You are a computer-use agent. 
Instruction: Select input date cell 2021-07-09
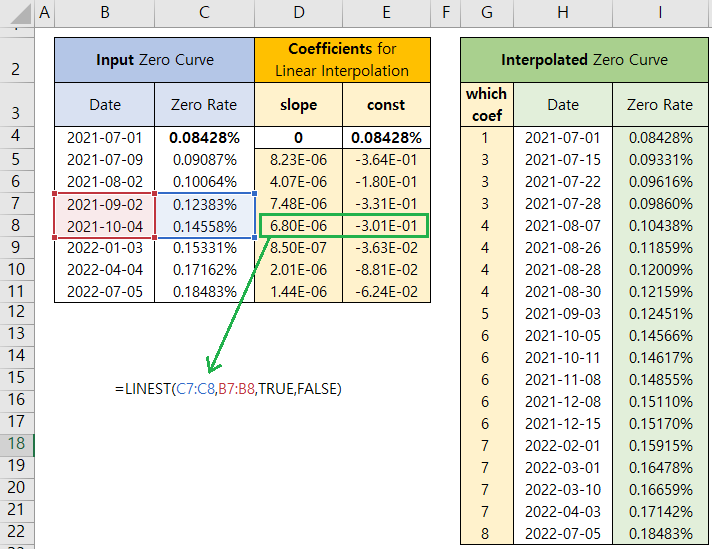pos(105,160)
